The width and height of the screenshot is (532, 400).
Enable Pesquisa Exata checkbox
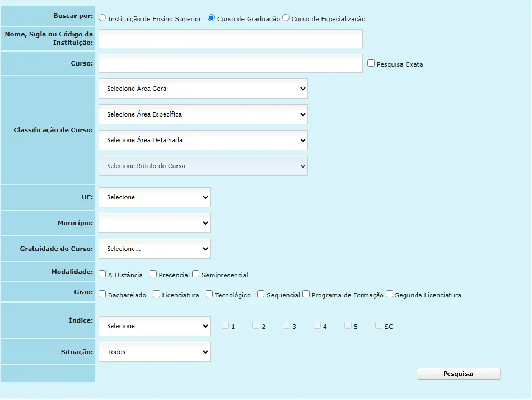pos(371,63)
